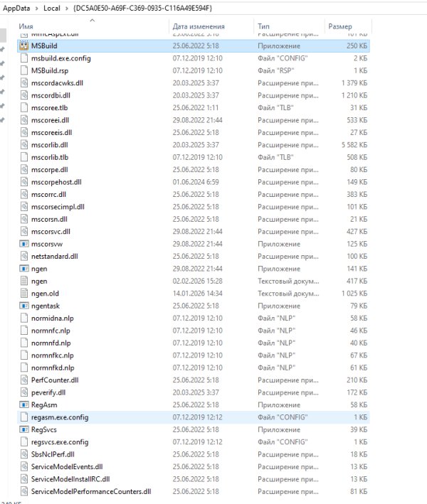Screen dimensions: 427x504
Task: Open AppData in the address breadcrumb
Action: tap(16, 9)
